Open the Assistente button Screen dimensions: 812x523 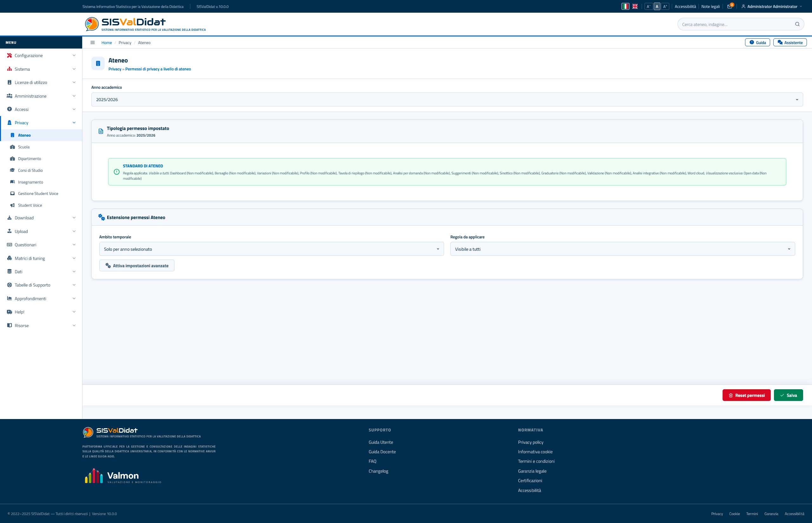tap(790, 42)
